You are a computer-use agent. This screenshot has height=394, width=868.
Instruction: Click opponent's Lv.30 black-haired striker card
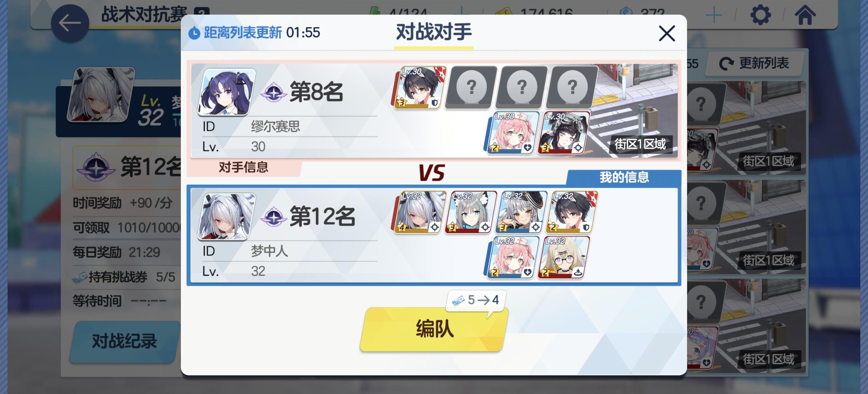(419, 87)
